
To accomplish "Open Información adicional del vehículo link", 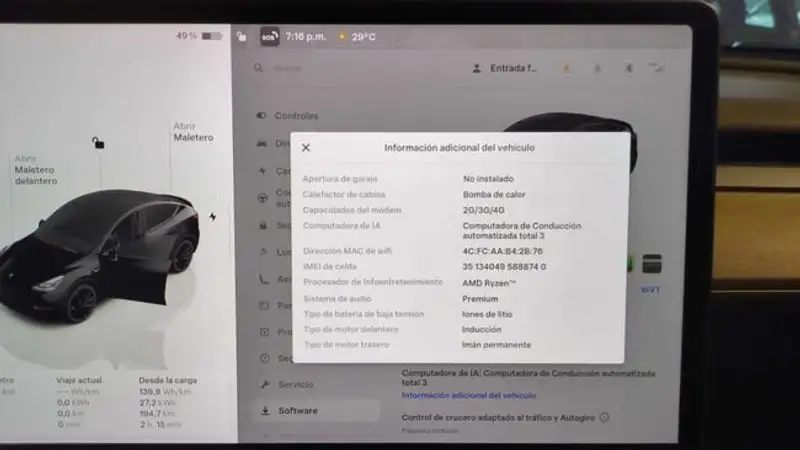I will coord(469,395).
